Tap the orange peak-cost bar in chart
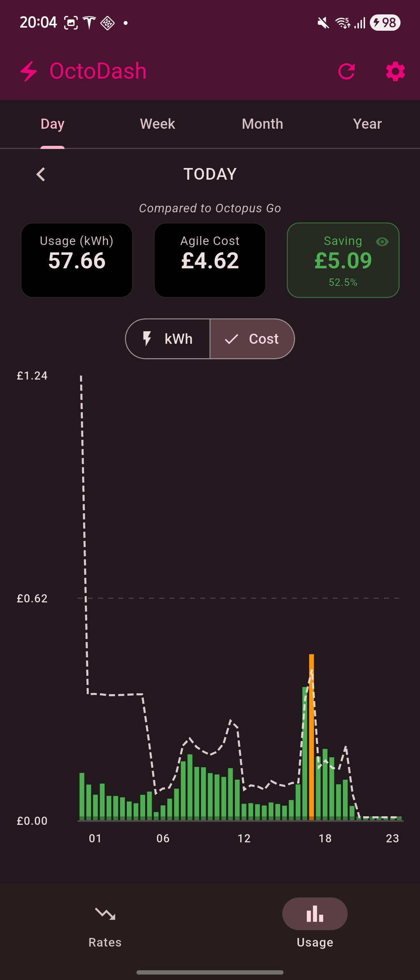420x980 pixels. click(311, 739)
